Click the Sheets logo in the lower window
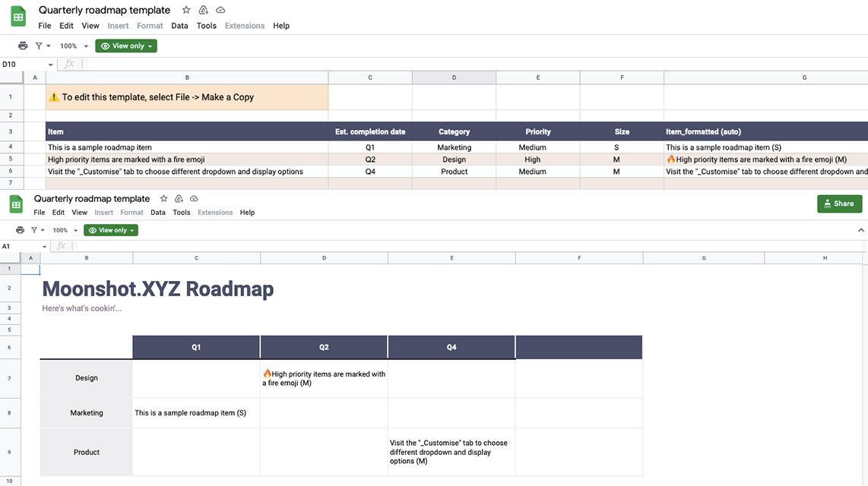This screenshot has height=486, width=868. coord(15,204)
